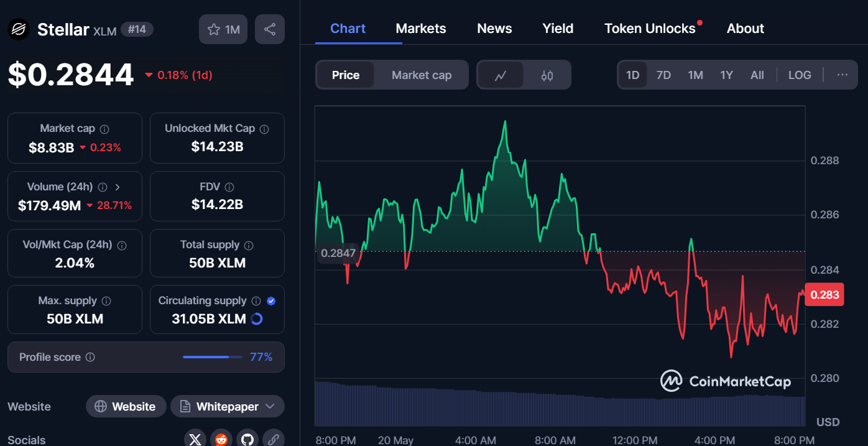Open the Chart tab
This screenshot has height=446, width=868.
348,29
